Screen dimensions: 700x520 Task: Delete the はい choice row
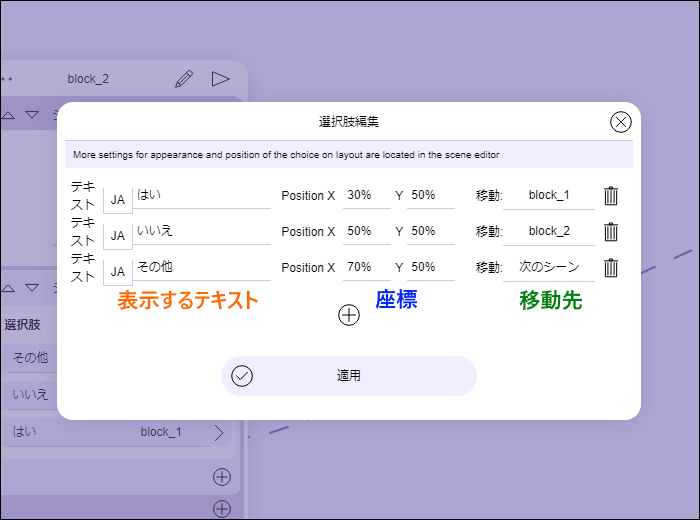click(x=611, y=196)
